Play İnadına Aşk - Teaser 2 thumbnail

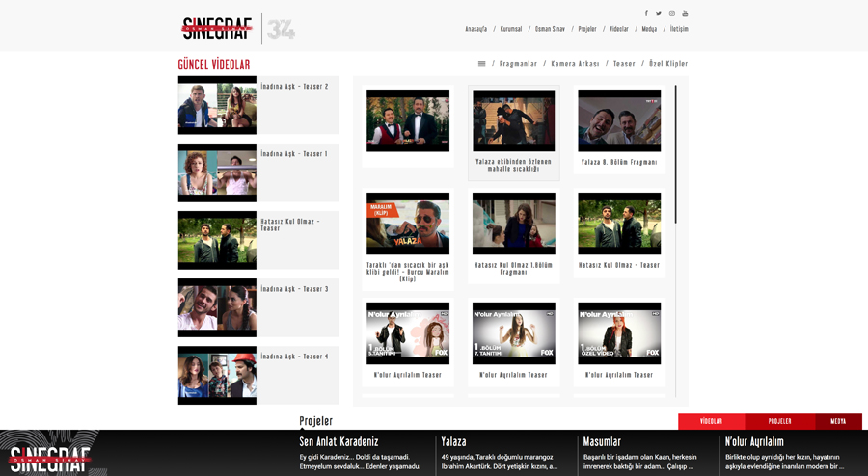[x=217, y=105]
